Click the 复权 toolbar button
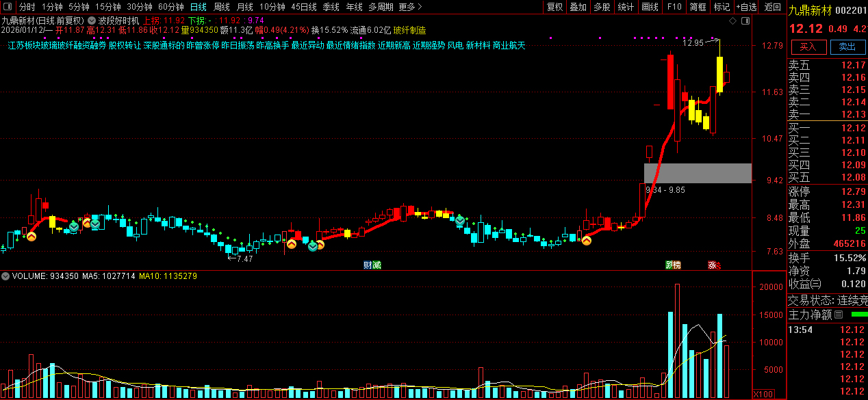868x400 pixels. pos(555,7)
